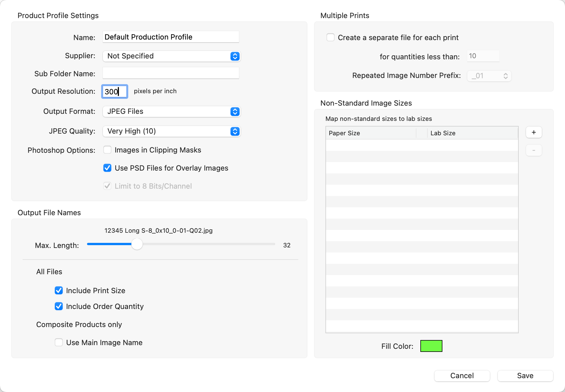Click the Cancel button
Image resolution: width=565 pixels, height=392 pixels.
click(462, 376)
